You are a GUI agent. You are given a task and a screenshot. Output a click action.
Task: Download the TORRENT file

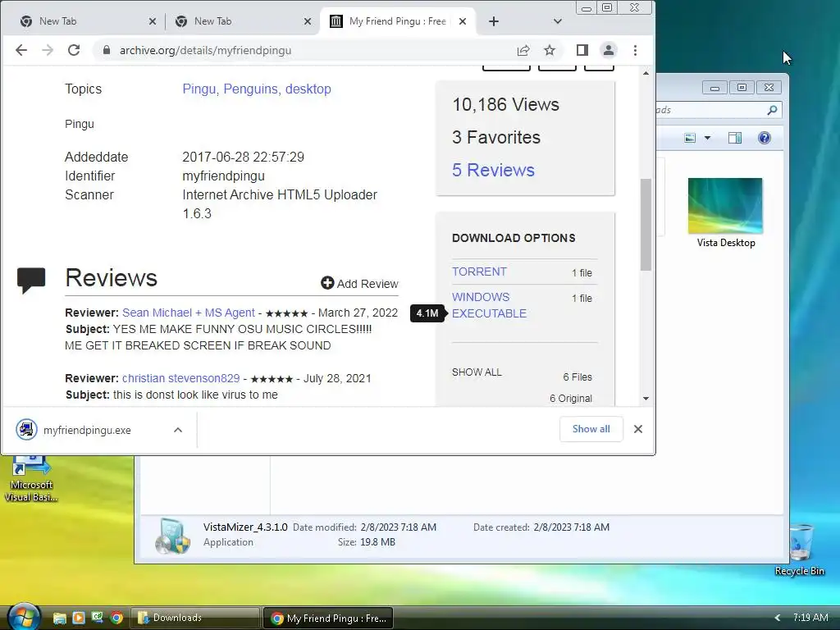479,272
